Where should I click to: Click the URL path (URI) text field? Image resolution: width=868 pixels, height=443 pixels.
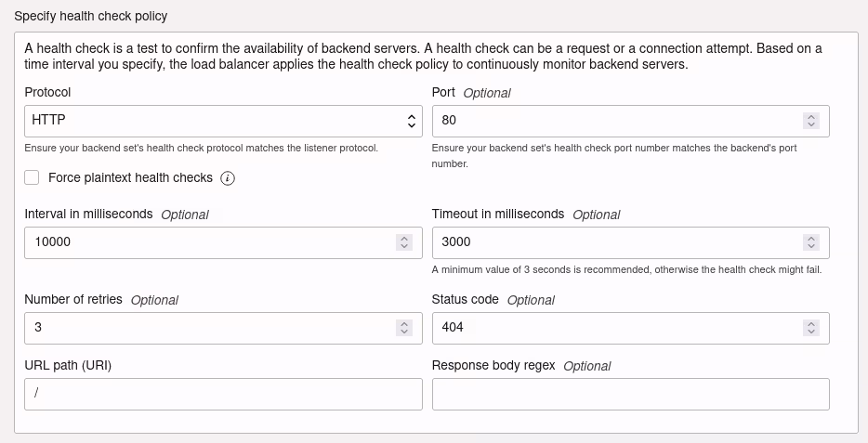(223, 394)
